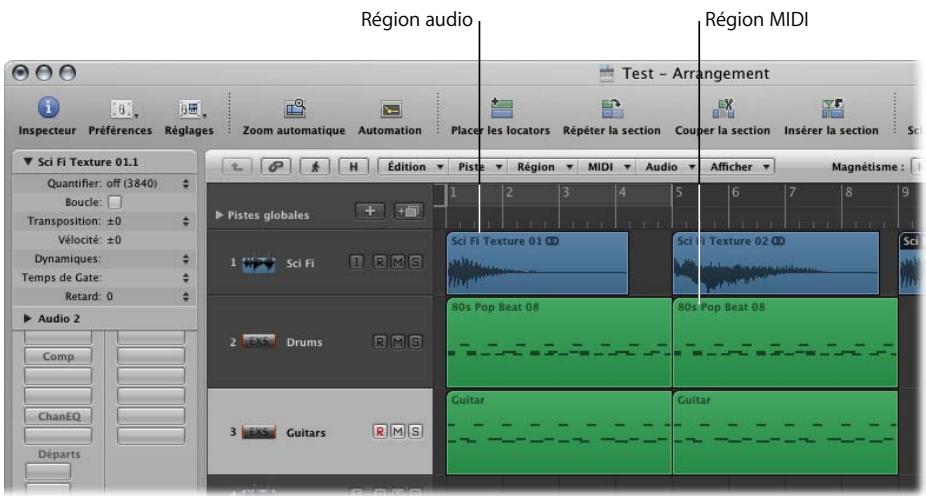Expand Pistes globales
The width and height of the screenshot is (926, 496).
(x=220, y=215)
